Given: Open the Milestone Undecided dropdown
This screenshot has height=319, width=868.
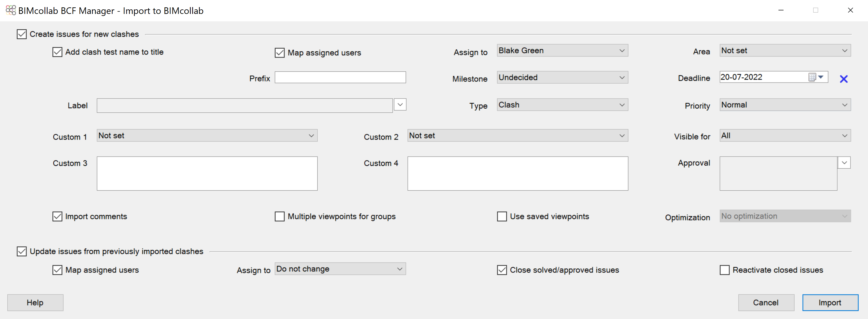Looking at the screenshot, I should point(562,77).
